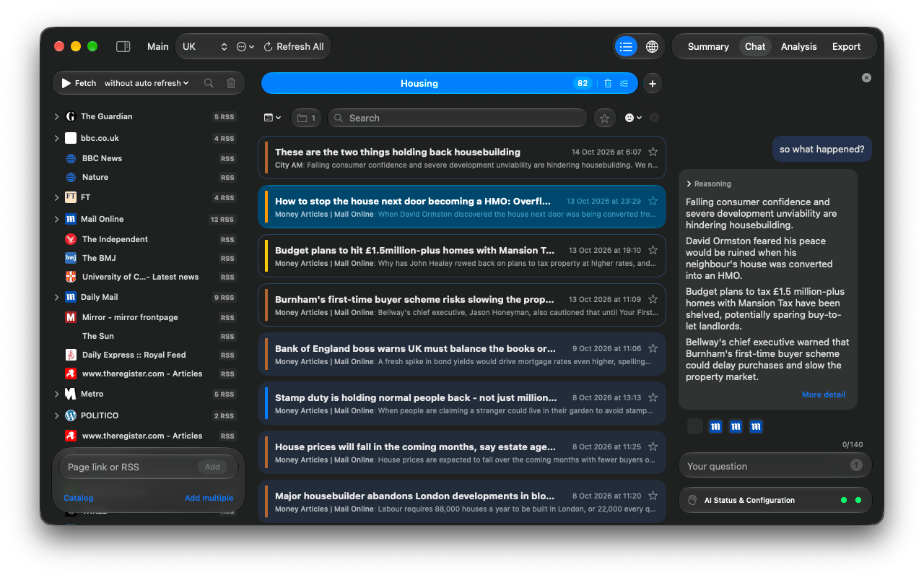Add a new topic with plus button

[x=653, y=84]
